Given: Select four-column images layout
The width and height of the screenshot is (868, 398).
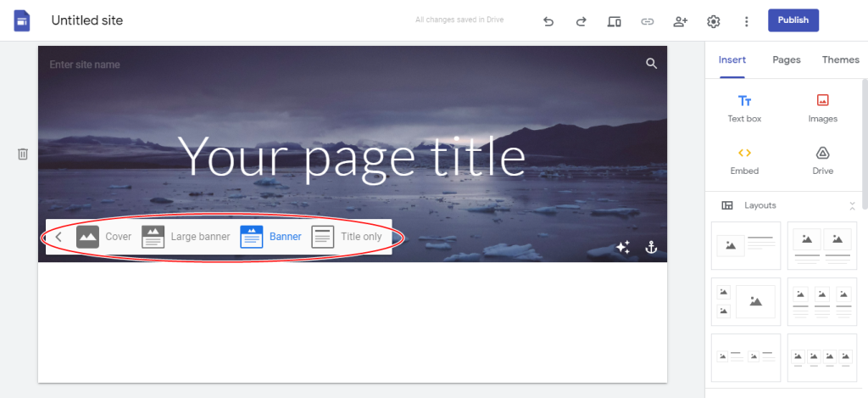Looking at the screenshot, I should click(x=822, y=357).
